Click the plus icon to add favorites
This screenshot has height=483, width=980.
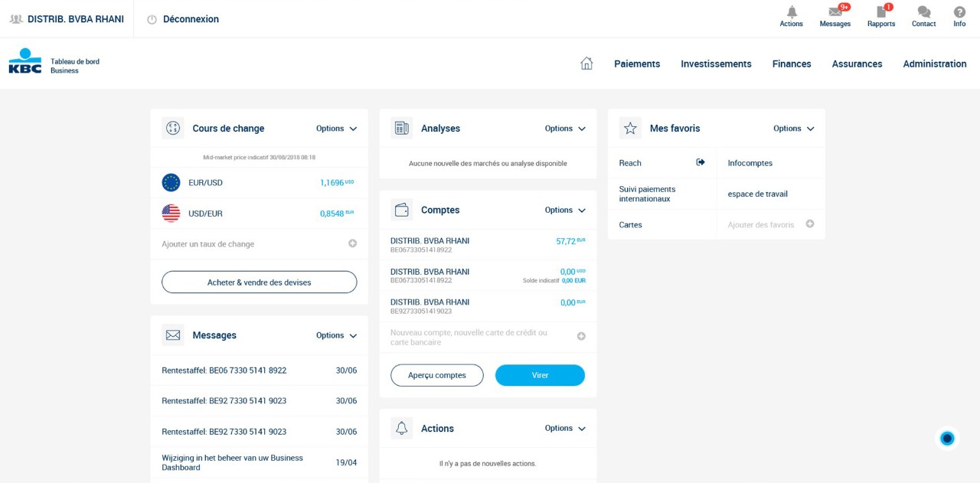coord(810,224)
